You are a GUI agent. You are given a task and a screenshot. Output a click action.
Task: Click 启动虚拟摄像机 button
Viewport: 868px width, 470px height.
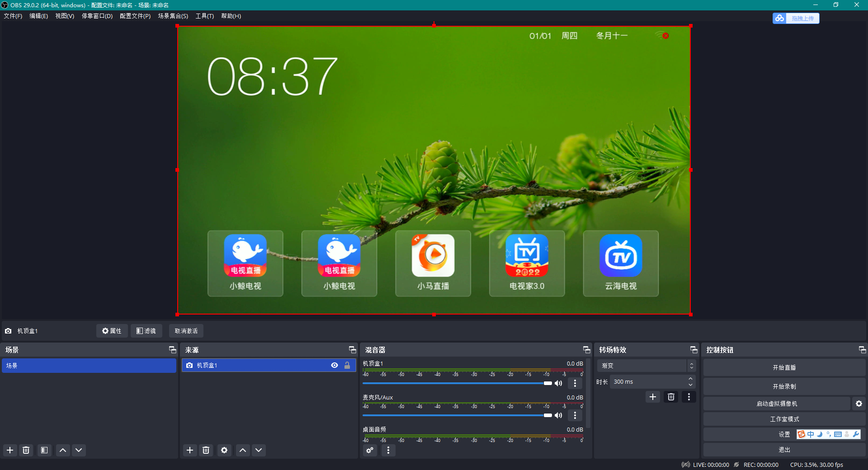777,404
